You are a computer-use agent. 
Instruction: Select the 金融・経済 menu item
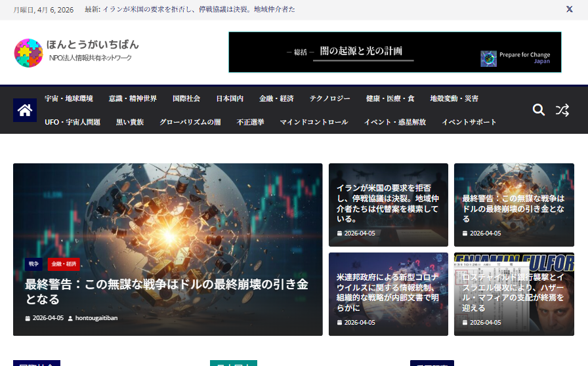point(276,99)
